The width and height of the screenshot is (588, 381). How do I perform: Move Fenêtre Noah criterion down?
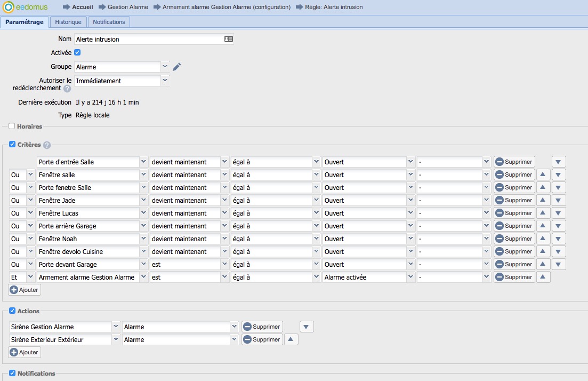pos(558,239)
